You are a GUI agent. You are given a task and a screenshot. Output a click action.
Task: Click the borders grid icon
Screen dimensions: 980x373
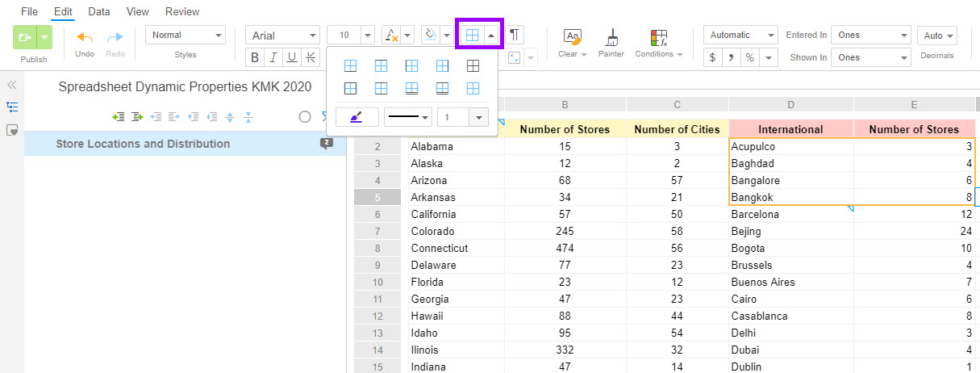coord(473,35)
